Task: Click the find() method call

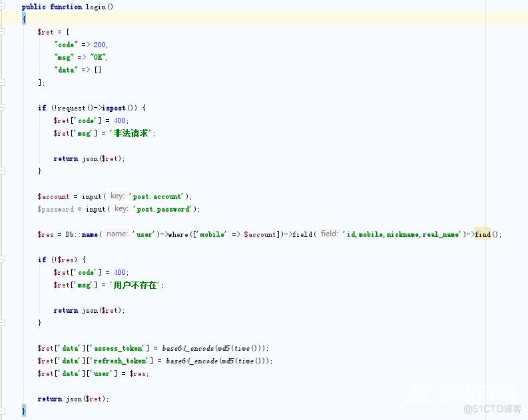Action: 483,234
